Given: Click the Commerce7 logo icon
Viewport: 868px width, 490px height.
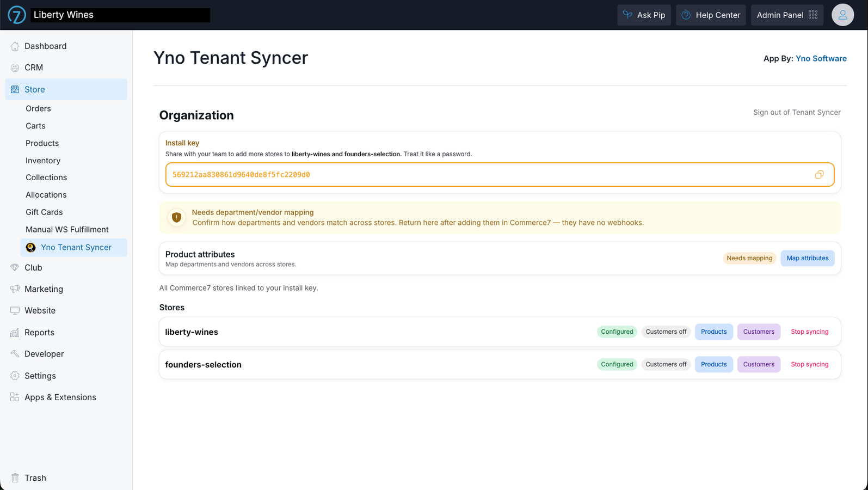Looking at the screenshot, I should pos(17,15).
